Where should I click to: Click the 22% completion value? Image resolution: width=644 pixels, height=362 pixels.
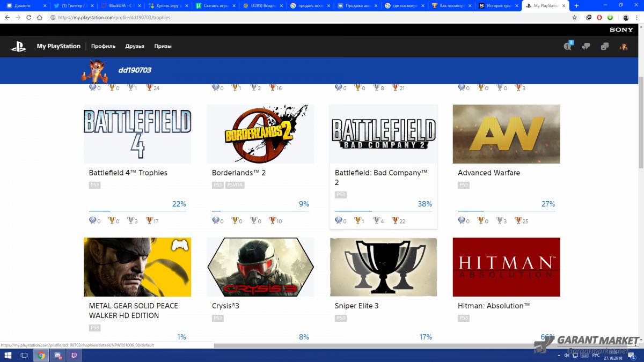tap(179, 204)
